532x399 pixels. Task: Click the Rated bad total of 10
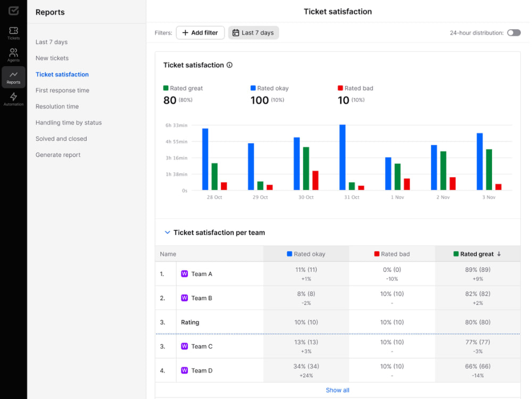(x=343, y=100)
